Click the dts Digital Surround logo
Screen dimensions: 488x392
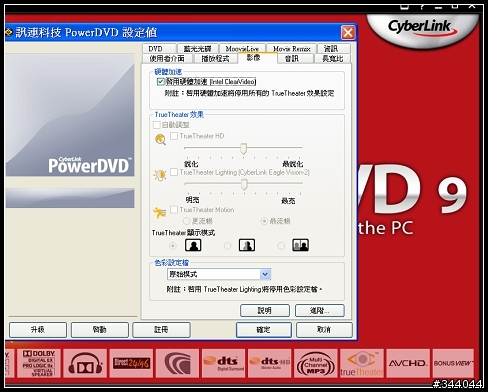(223, 363)
